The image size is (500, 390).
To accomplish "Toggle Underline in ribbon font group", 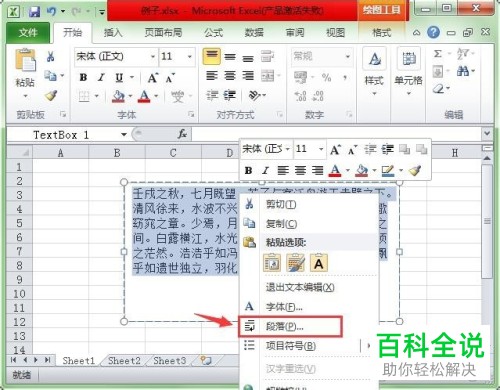I will point(119,78).
